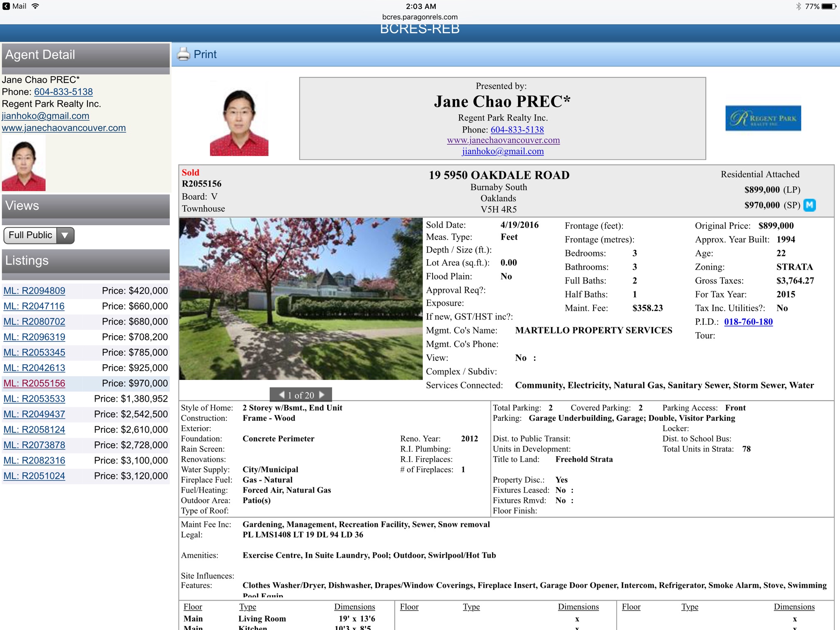This screenshot has height=630, width=840.
Task: Tap the Back to Mail arrow
Action: (6, 6)
